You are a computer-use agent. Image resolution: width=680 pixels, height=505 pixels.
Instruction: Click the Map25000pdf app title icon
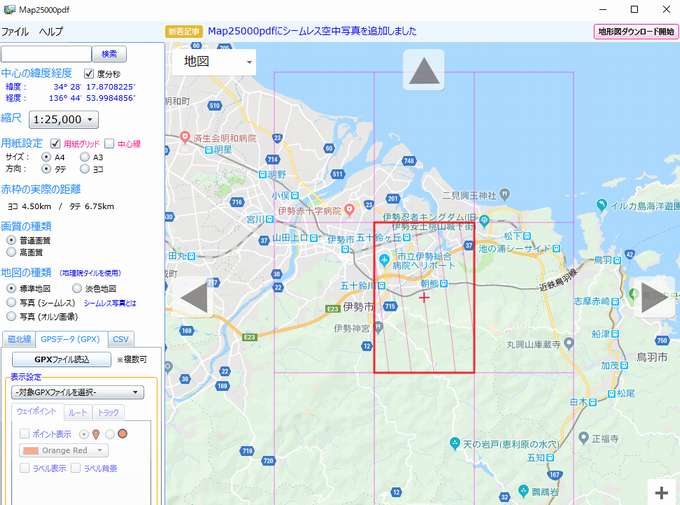pyautogui.click(x=10, y=10)
